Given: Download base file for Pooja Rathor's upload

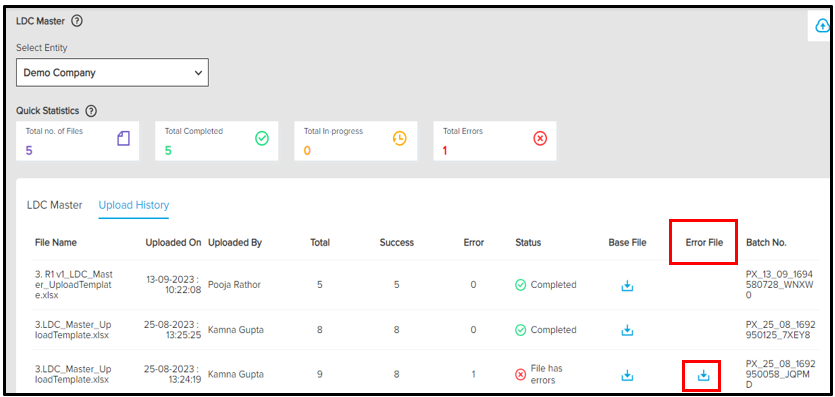Looking at the screenshot, I should tap(627, 286).
